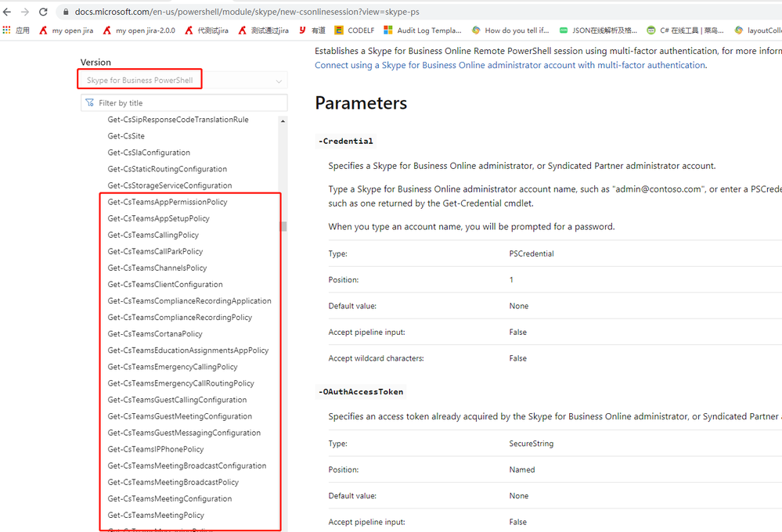Open the JSON在线解析 bookmark
The height and width of the screenshot is (532, 782).
(599, 31)
